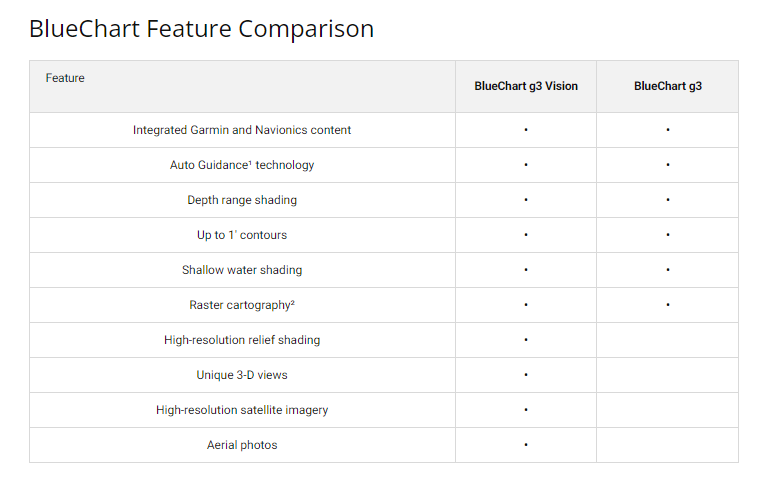Viewport: 760px width, 479px height.
Task: Click g3 bullet for Depth range shading
Action: (667, 200)
